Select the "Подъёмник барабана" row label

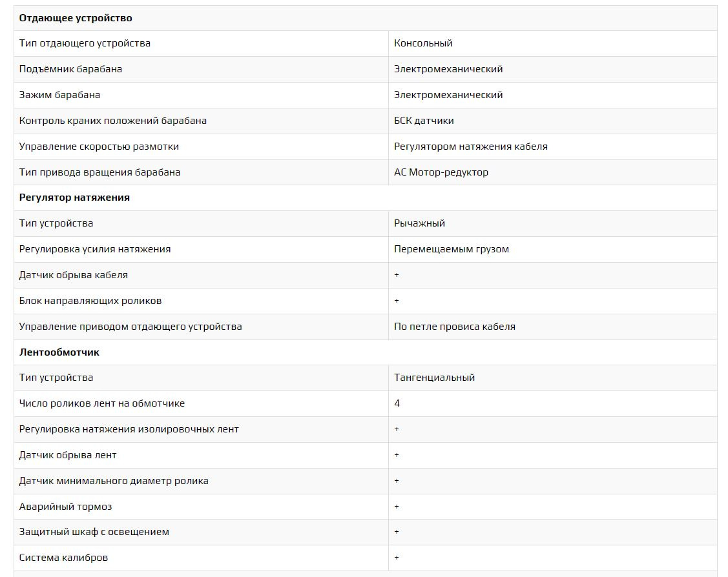[x=70, y=69]
